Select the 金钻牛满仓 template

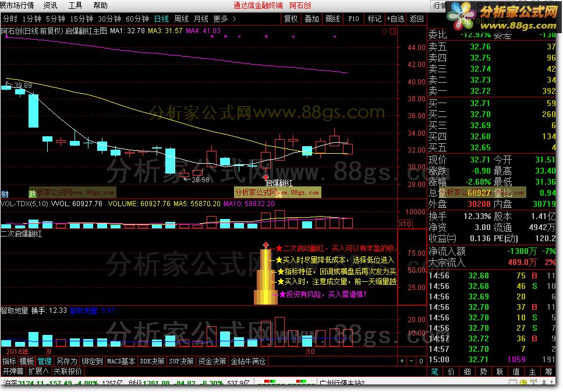[248, 361]
